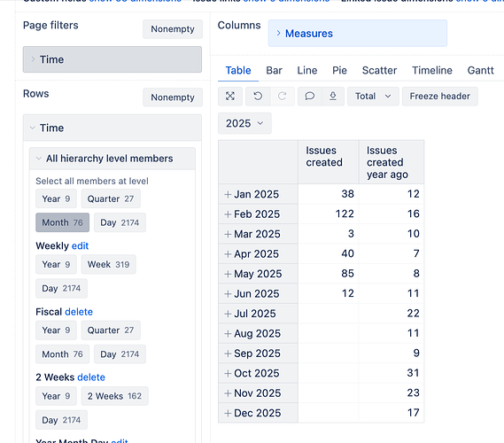The height and width of the screenshot is (443, 504).
Task: Click the Issues created column header
Action: point(329,162)
